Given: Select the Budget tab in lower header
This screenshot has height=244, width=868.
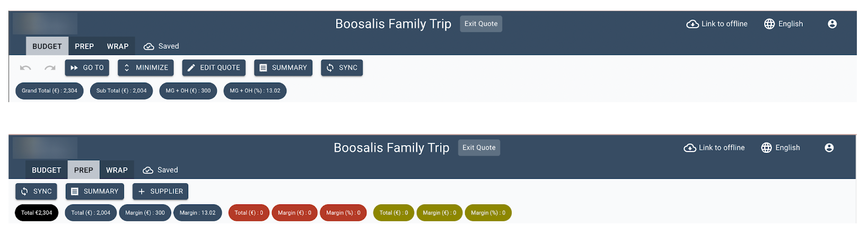Looking at the screenshot, I should (x=47, y=170).
